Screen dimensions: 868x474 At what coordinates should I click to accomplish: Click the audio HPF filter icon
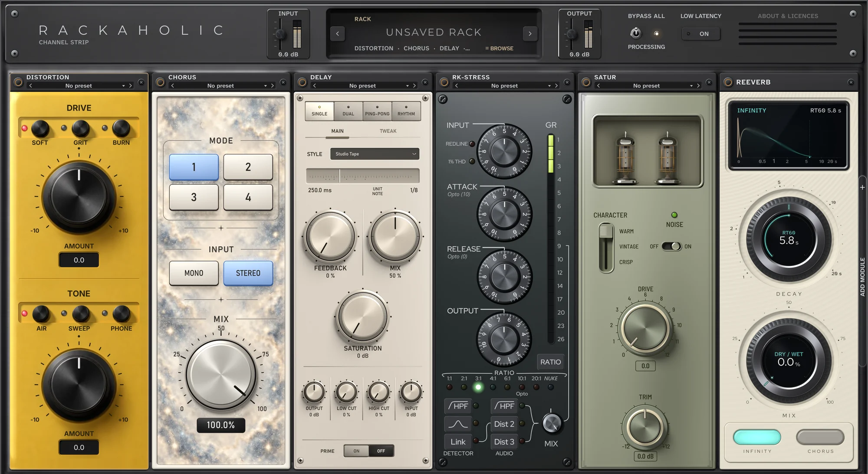[504, 406]
